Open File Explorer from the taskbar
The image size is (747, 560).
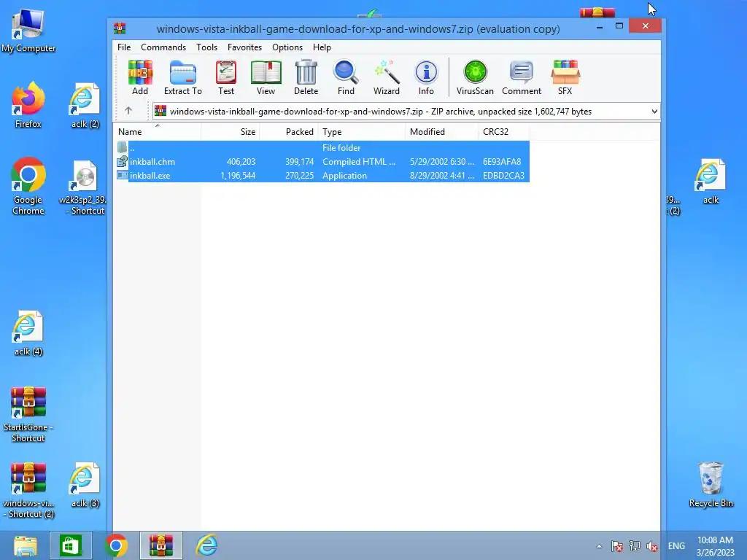click(26, 545)
